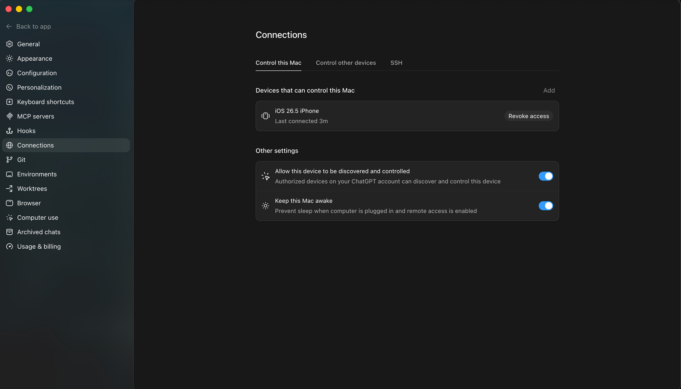Screen dimensions: 681x389
Task: Click the Back to app arrow icon
Action: [9, 26]
